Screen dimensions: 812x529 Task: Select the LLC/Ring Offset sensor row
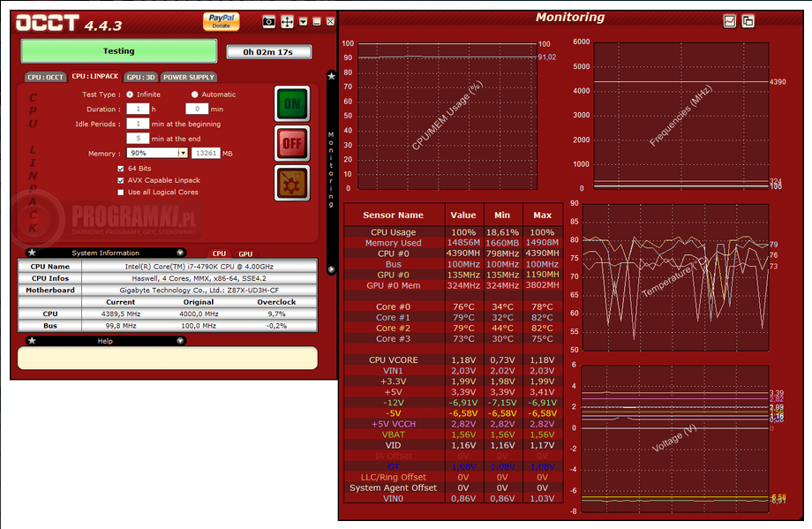pos(453,477)
